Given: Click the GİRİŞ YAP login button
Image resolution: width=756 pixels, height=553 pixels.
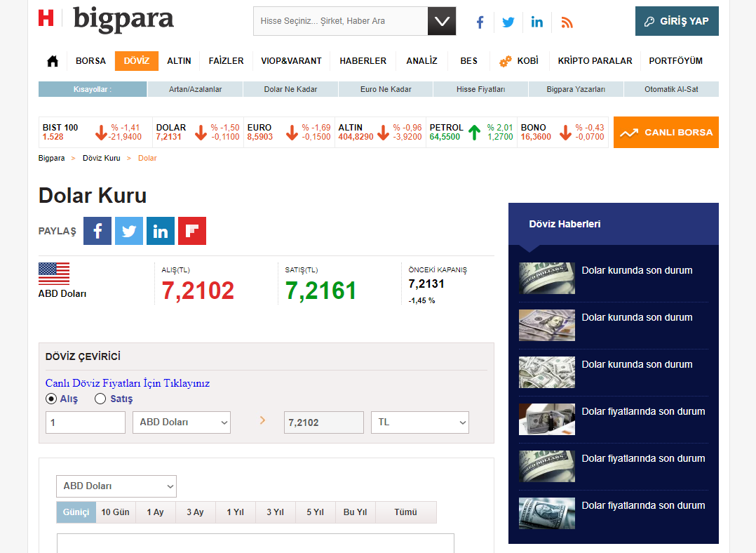Looking at the screenshot, I should point(677,21).
